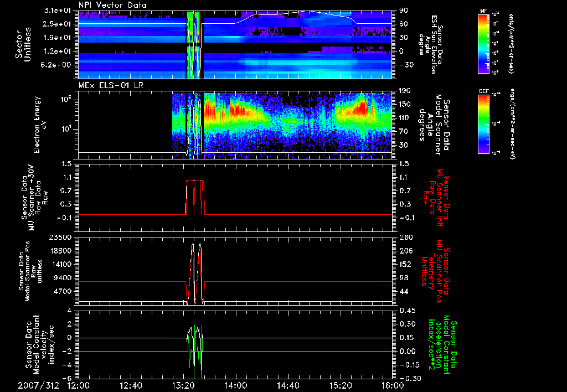Click the 60 degree sun elevation tick

(x=403, y=24)
